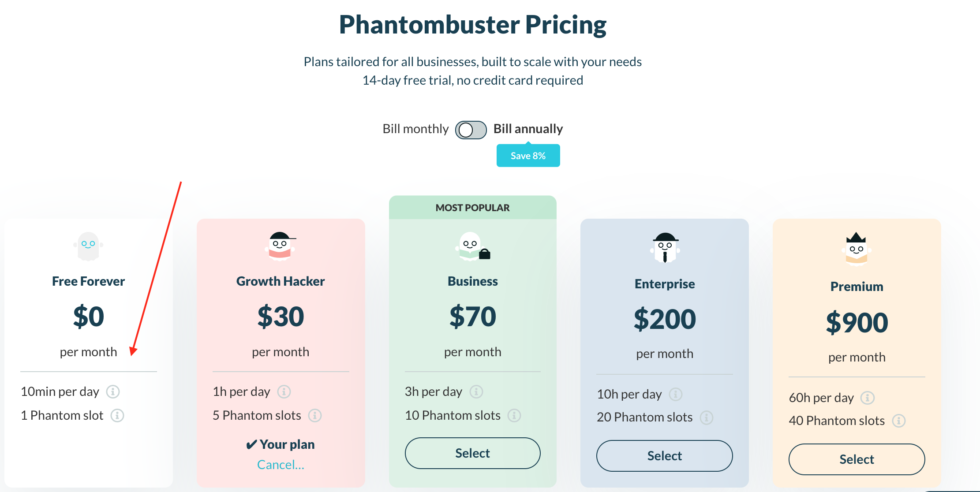Click info icon beside 40 Phantom slots
Viewport: 980px width, 492px height.
(x=899, y=421)
